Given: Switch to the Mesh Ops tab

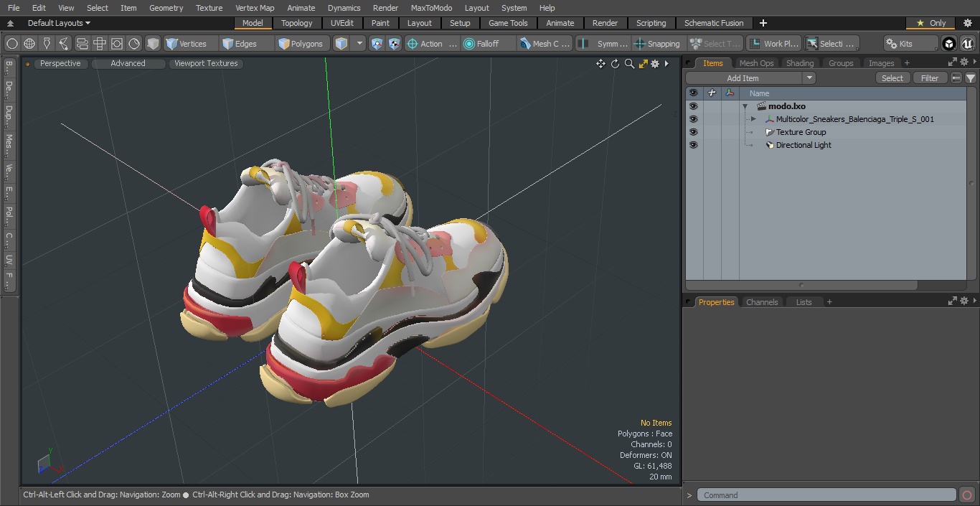Looking at the screenshot, I should [x=756, y=63].
